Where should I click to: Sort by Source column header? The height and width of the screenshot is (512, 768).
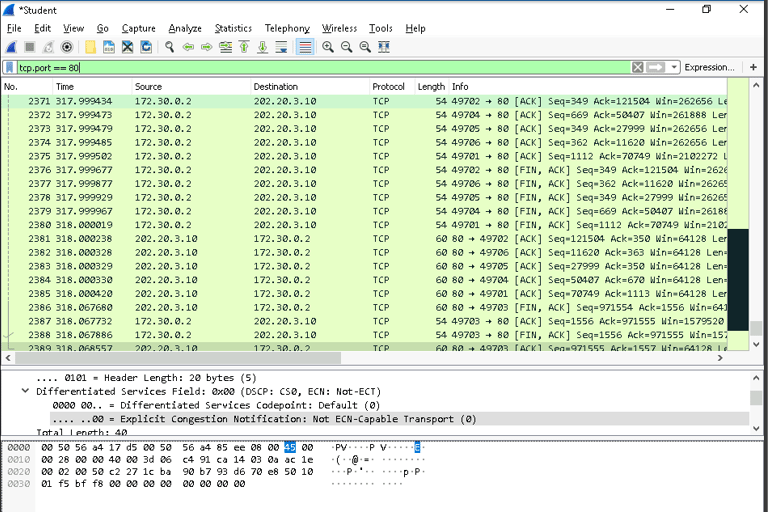point(192,87)
